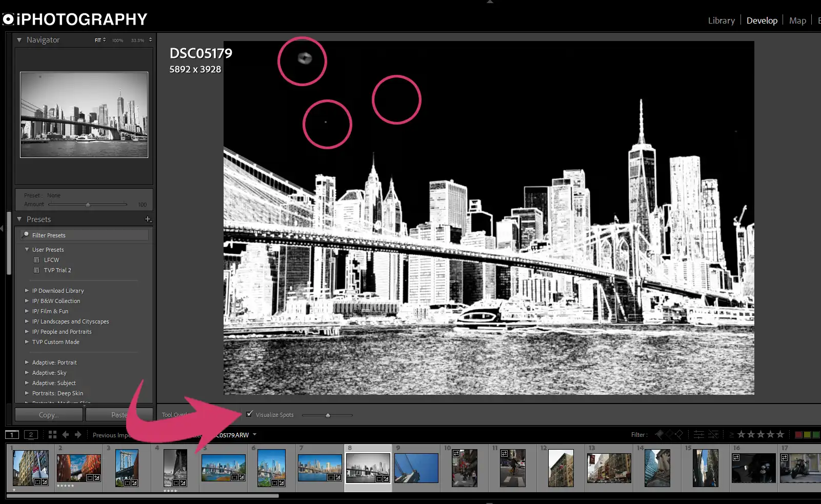Click the Visualize Spots threshold slider
The height and width of the screenshot is (504, 821).
tap(328, 415)
